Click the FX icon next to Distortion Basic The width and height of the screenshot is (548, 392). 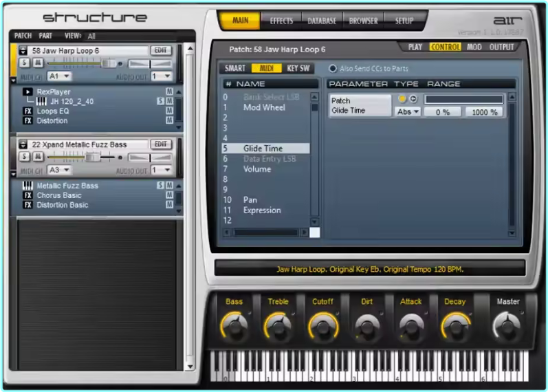tap(28, 205)
